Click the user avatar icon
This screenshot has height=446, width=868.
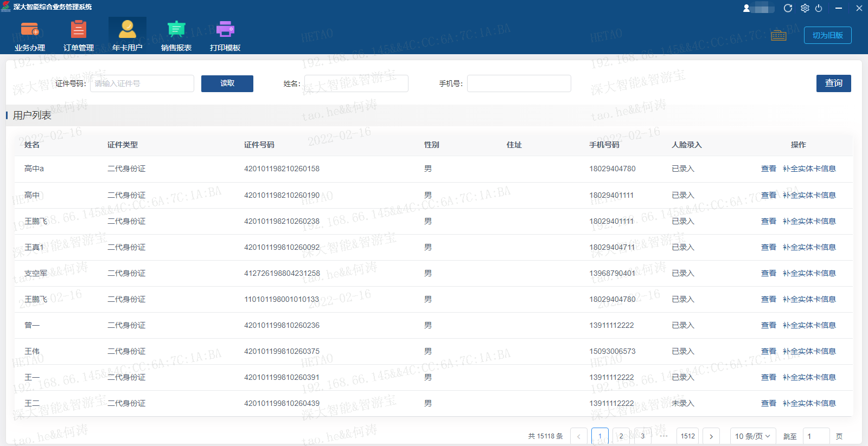click(x=746, y=8)
